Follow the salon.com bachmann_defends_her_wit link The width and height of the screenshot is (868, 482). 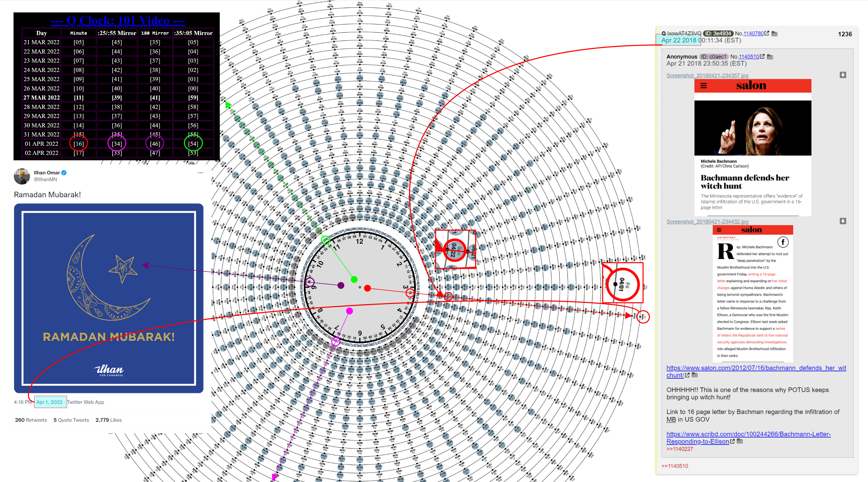click(756, 371)
